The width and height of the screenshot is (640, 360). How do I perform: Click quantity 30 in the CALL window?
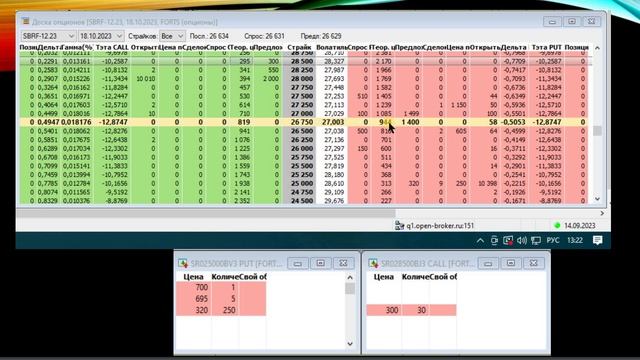[422, 310]
